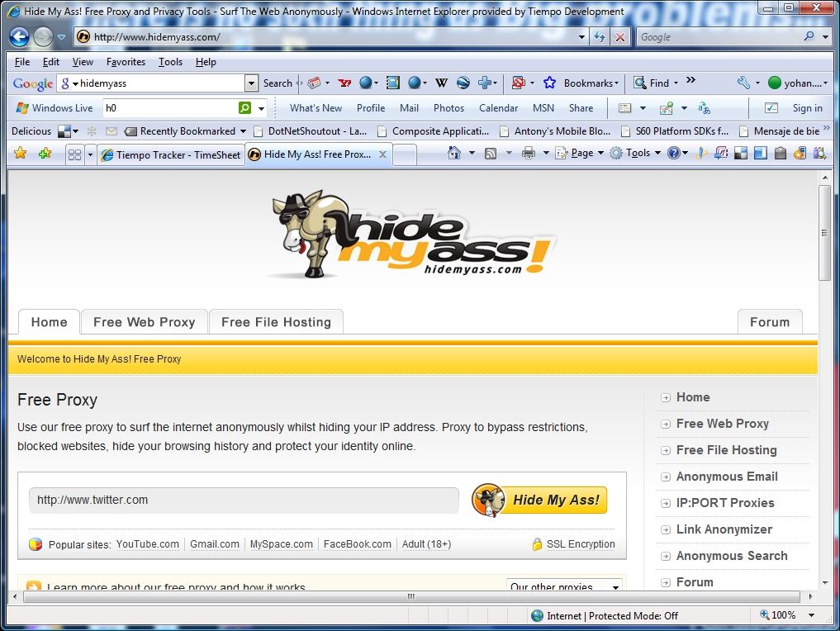The image size is (840, 631).
Task: Click Link Anonymizer in the sidebar
Action: (x=724, y=529)
